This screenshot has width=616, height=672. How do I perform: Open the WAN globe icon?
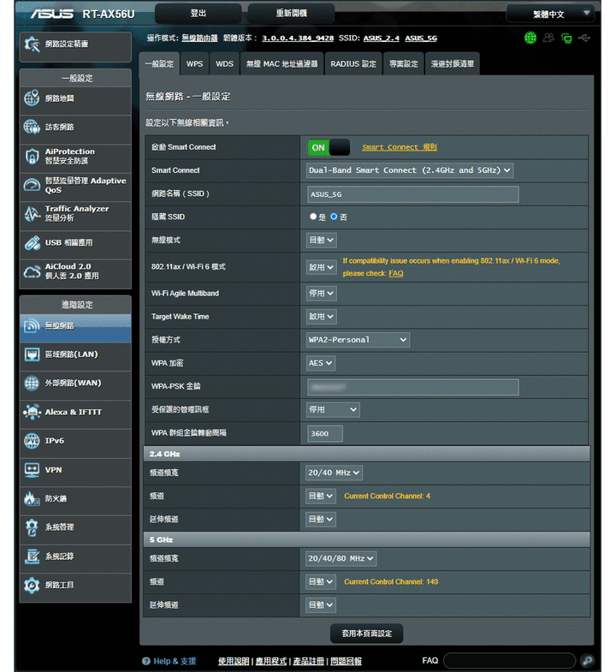point(32,384)
